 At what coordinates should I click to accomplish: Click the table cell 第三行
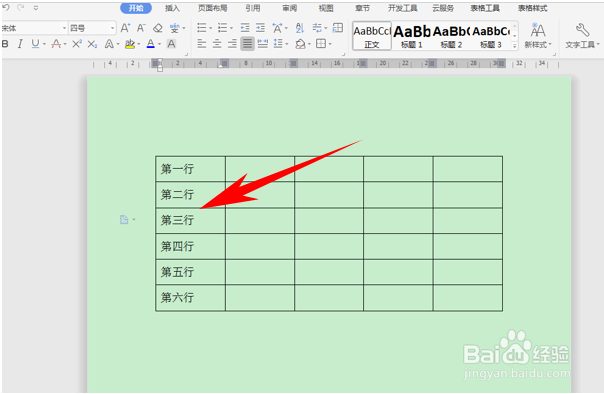click(x=190, y=220)
